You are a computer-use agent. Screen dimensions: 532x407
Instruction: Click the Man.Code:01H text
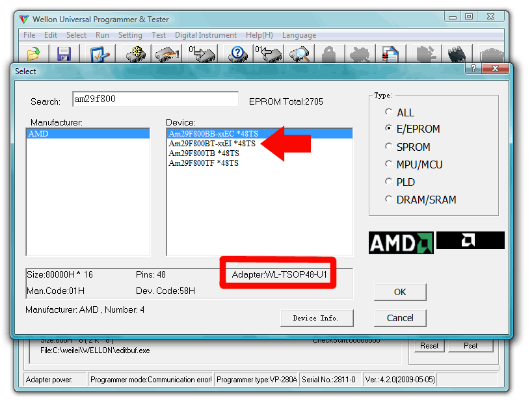[56, 291]
